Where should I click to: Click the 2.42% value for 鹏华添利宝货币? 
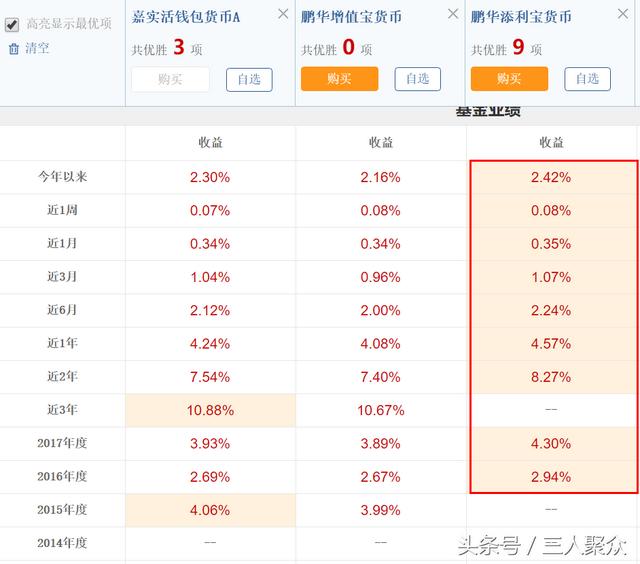coord(551,177)
